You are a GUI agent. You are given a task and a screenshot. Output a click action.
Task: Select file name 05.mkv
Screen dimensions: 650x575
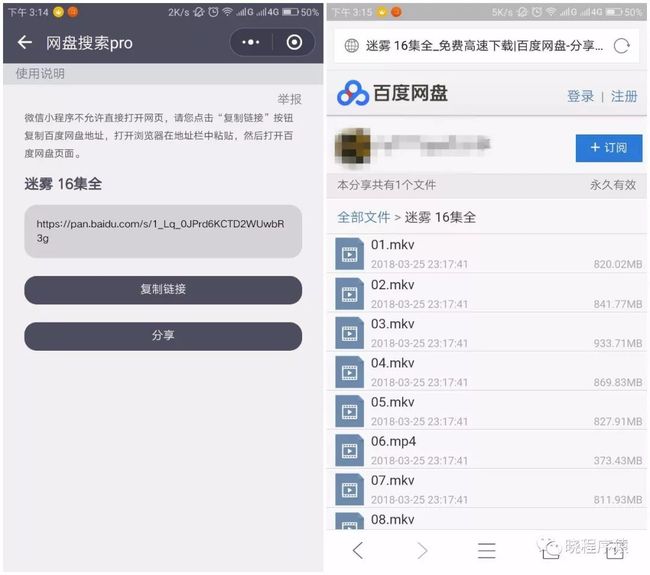tap(393, 402)
